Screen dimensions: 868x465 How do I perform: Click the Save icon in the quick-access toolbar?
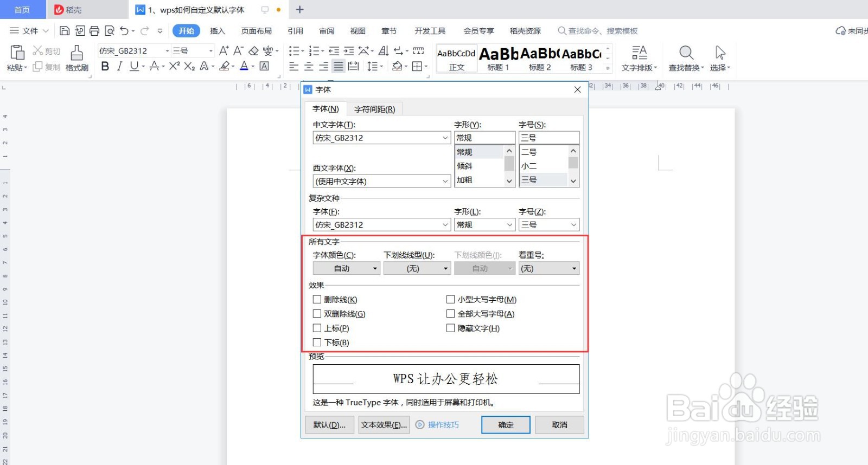(x=65, y=31)
